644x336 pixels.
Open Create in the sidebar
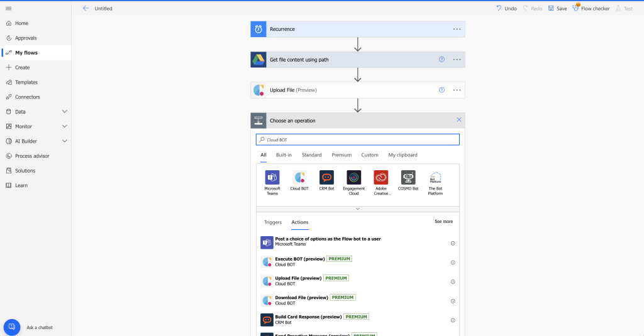tap(35, 67)
